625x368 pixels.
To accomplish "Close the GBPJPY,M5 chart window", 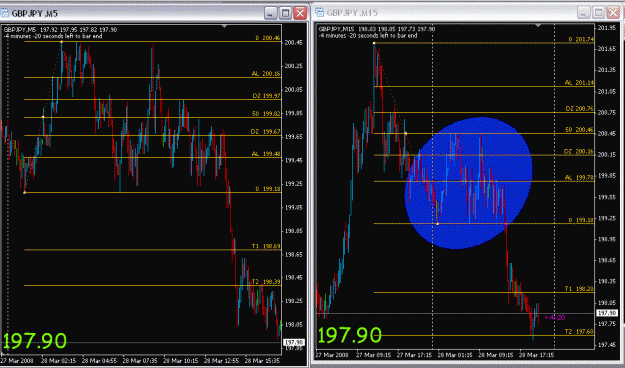I will (x=300, y=13).
